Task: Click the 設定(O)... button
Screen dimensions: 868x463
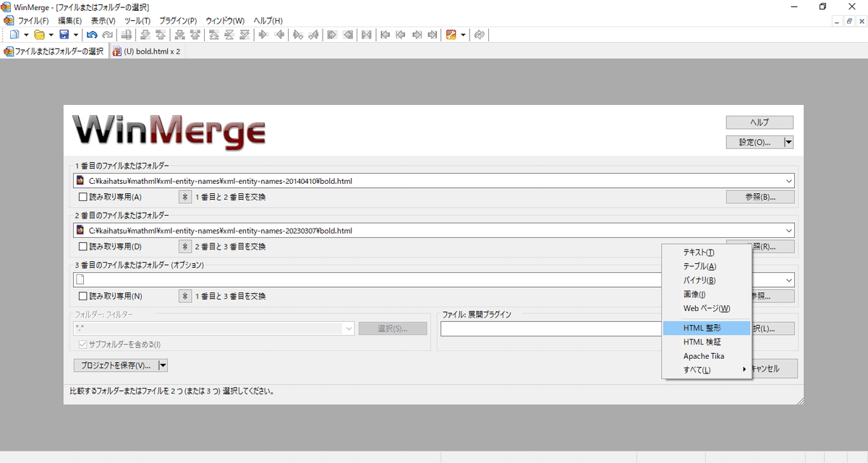Action: [x=754, y=143]
